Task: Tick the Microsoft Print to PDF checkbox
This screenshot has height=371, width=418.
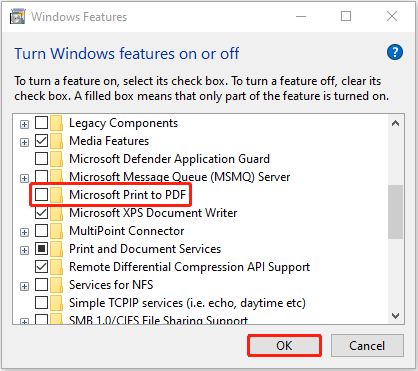Action: [x=41, y=195]
